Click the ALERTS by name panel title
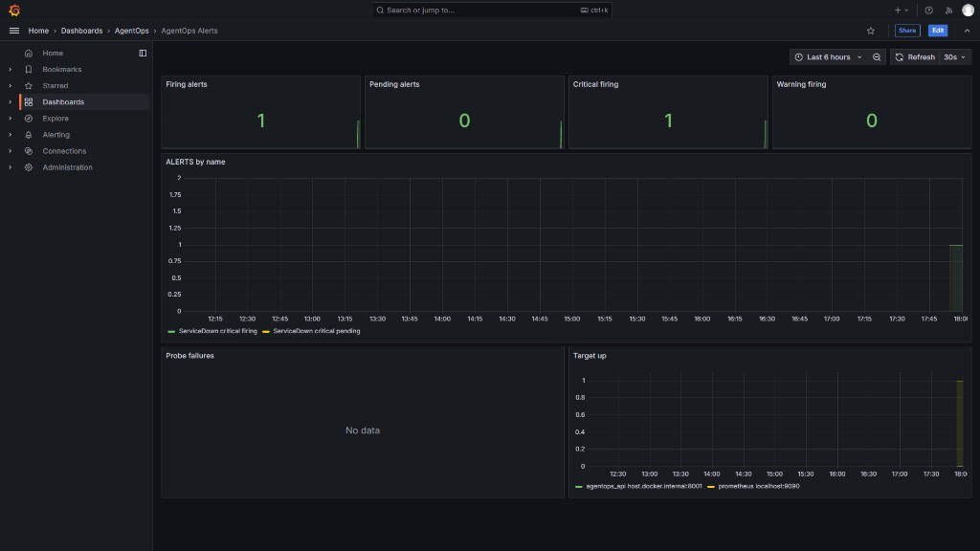The width and height of the screenshot is (980, 551). [x=195, y=162]
